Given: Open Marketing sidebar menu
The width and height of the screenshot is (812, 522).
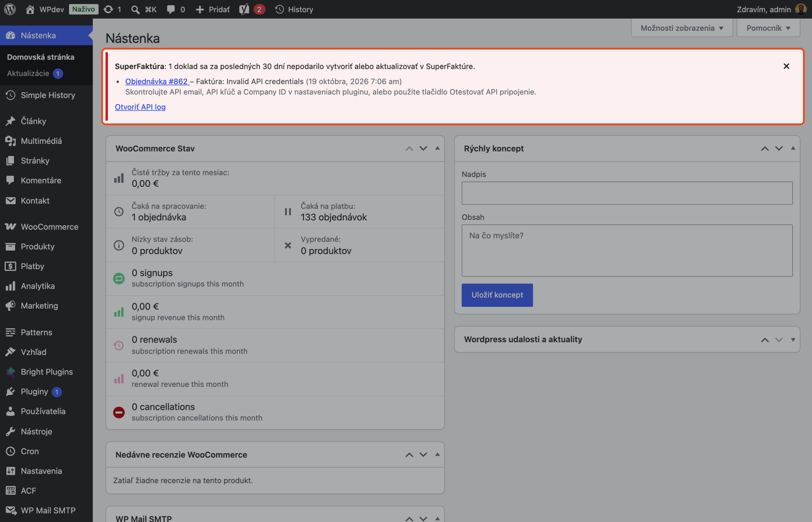Looking at the screenshot, I should point(46,305).
